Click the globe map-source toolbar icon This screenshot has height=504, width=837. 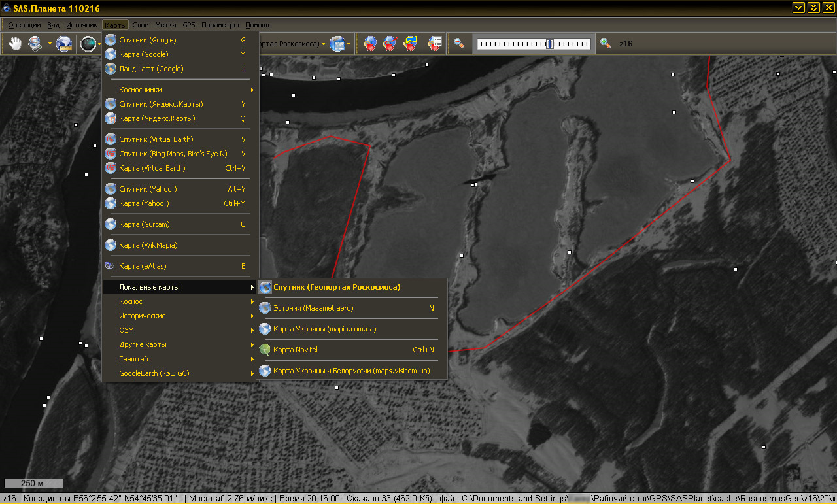65,44
